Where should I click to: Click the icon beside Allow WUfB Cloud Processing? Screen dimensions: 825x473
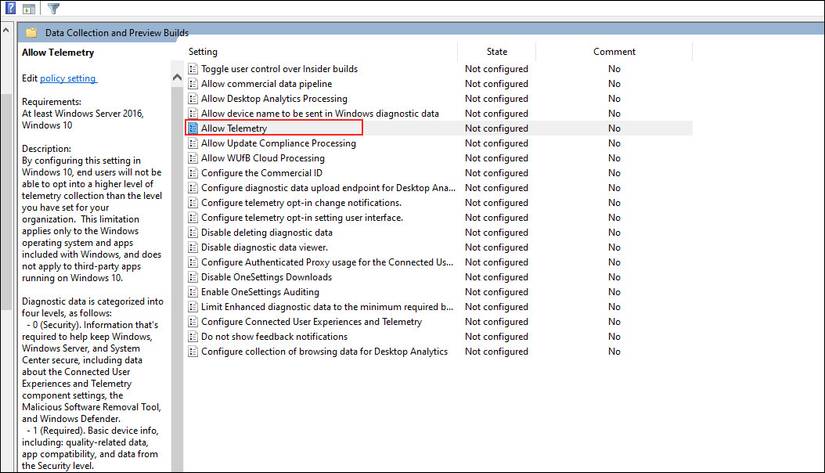pos(193,158)
